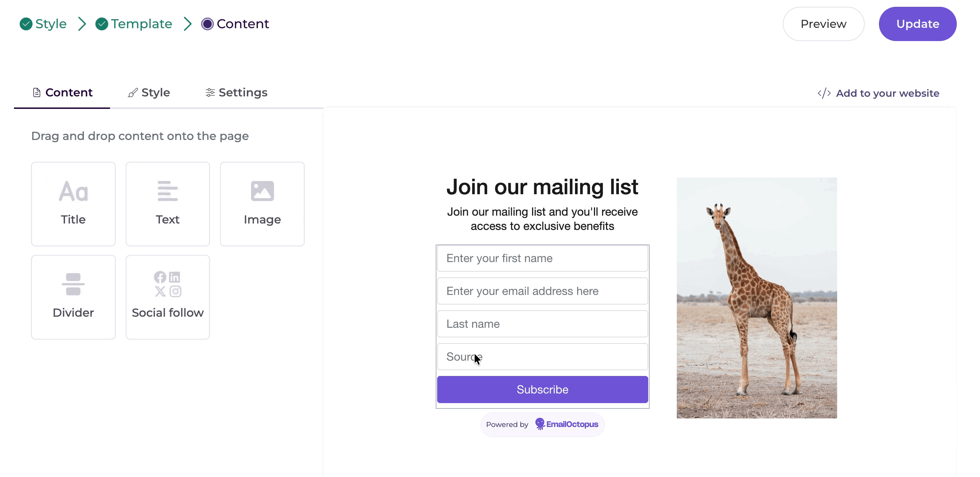Screen dimensions: 980x477
Task: Select the Divider content block icon
Action: [x=73, y=284]
